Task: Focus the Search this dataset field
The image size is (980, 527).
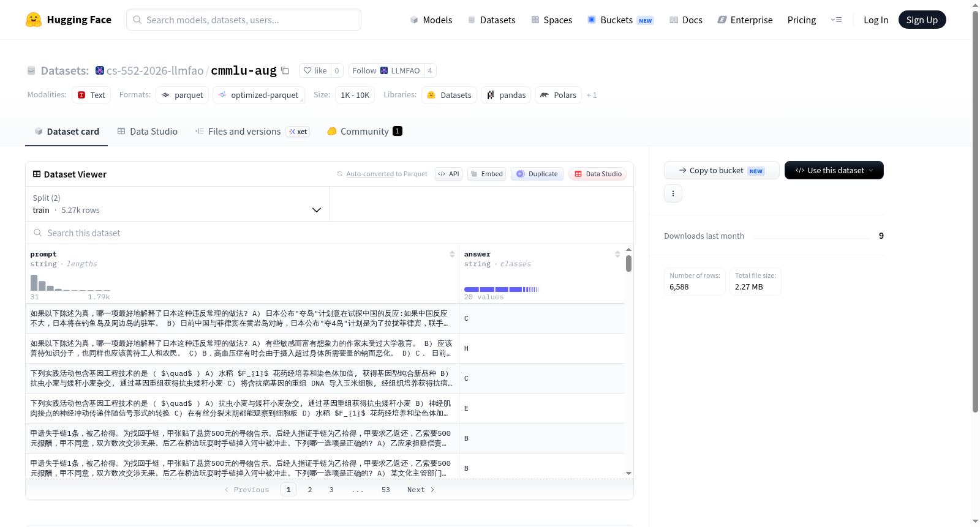Action: [x=330, y=233]
